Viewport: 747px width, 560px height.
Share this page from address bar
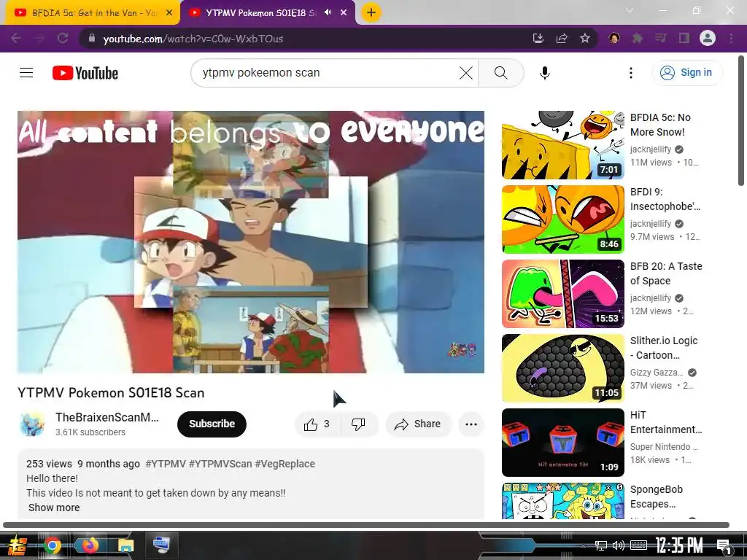562,38
